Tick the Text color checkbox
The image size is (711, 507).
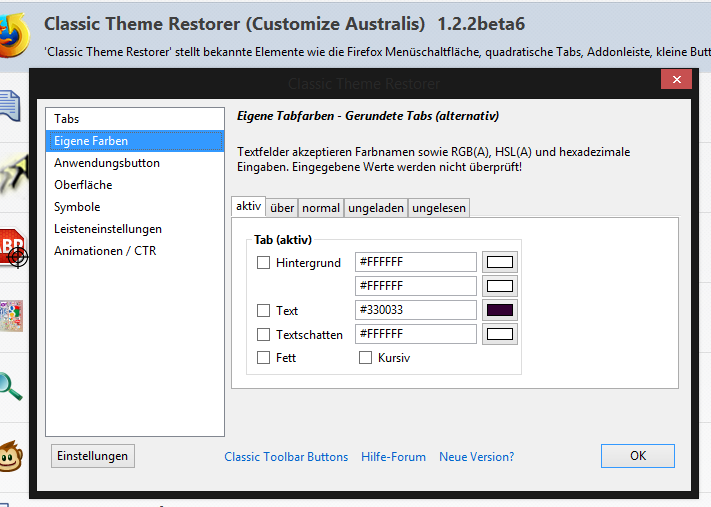click(264, 311)
